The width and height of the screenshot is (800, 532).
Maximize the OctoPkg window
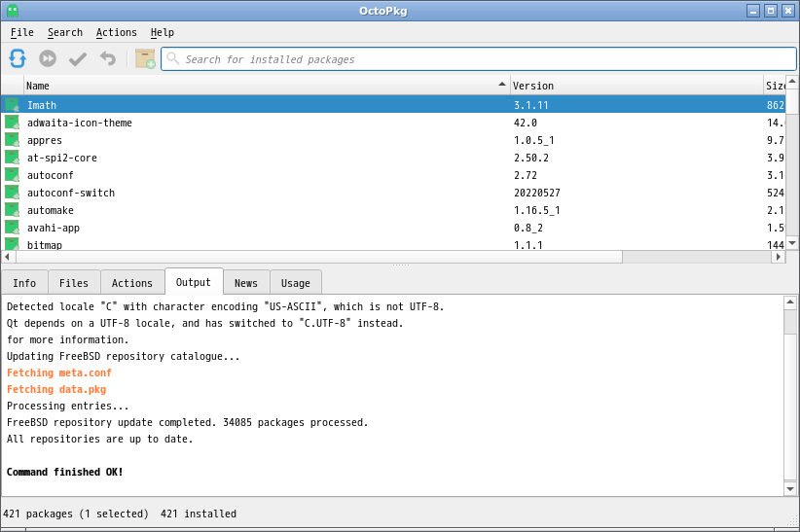[771, 10]
